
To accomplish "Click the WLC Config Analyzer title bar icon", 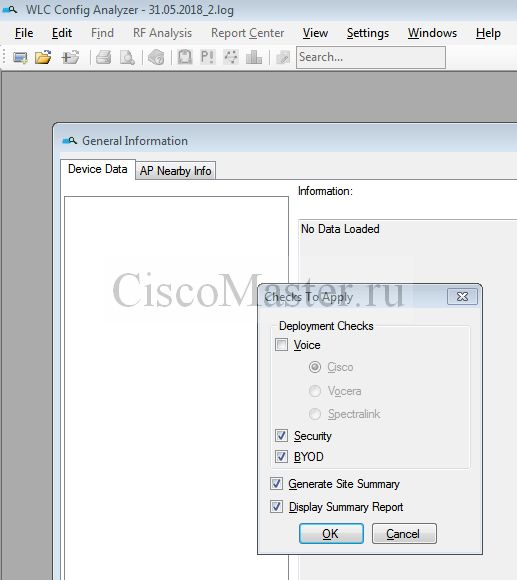I will point(10,10).
